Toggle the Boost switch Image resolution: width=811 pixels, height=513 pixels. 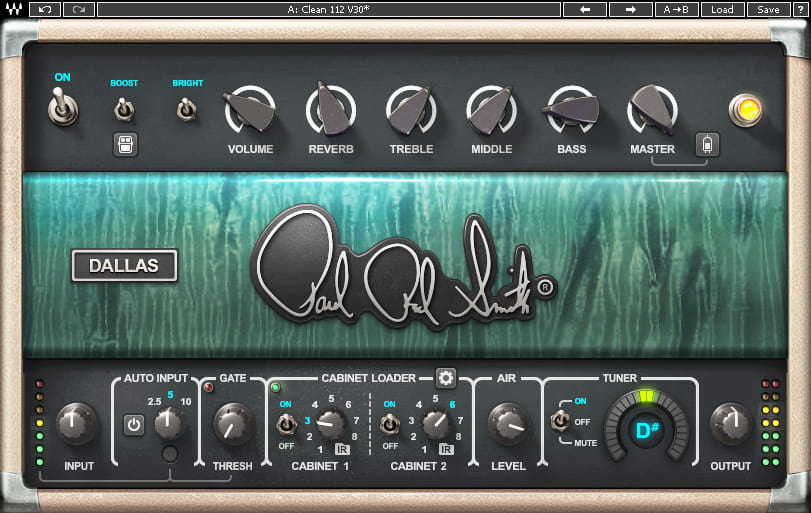pos(125,108)
